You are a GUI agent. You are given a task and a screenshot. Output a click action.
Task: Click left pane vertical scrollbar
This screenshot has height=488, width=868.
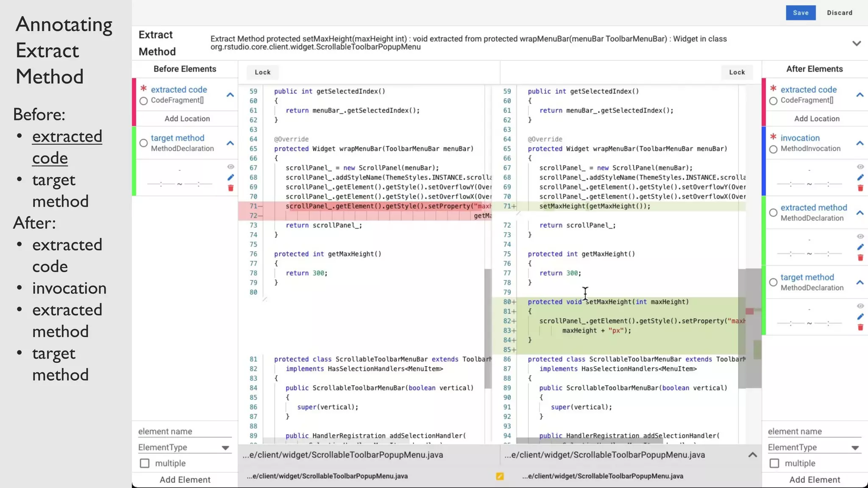click(488, 328)
